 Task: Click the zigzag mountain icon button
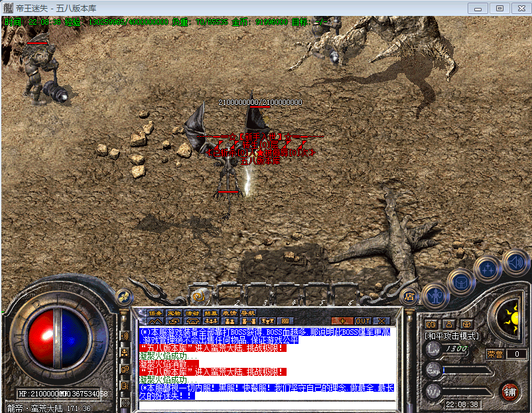click(x=155, y=321)
